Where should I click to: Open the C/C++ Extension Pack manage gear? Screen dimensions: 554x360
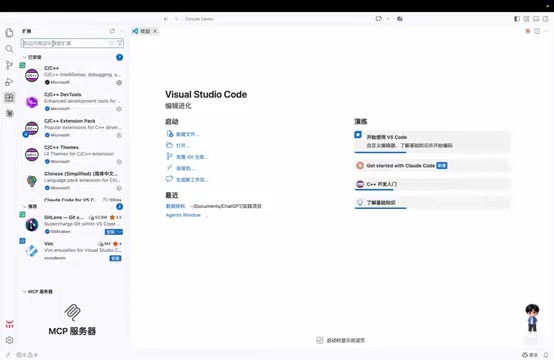(119, 135)
